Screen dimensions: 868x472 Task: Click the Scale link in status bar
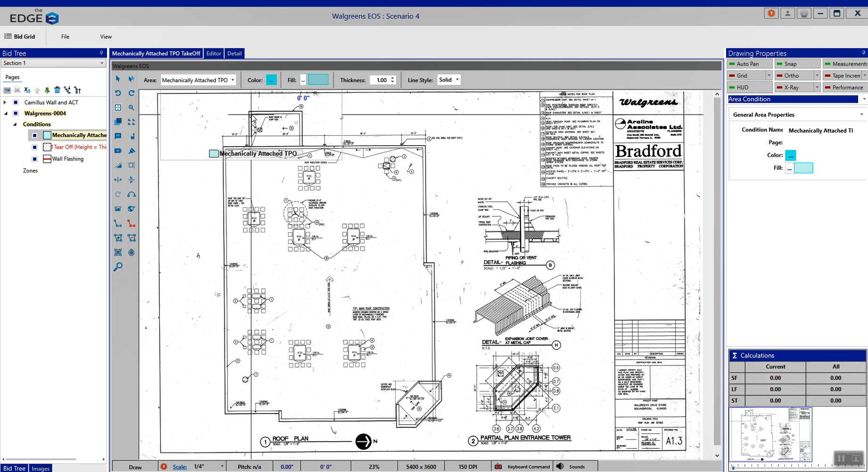pyautogui.click(x=180, y=467)
